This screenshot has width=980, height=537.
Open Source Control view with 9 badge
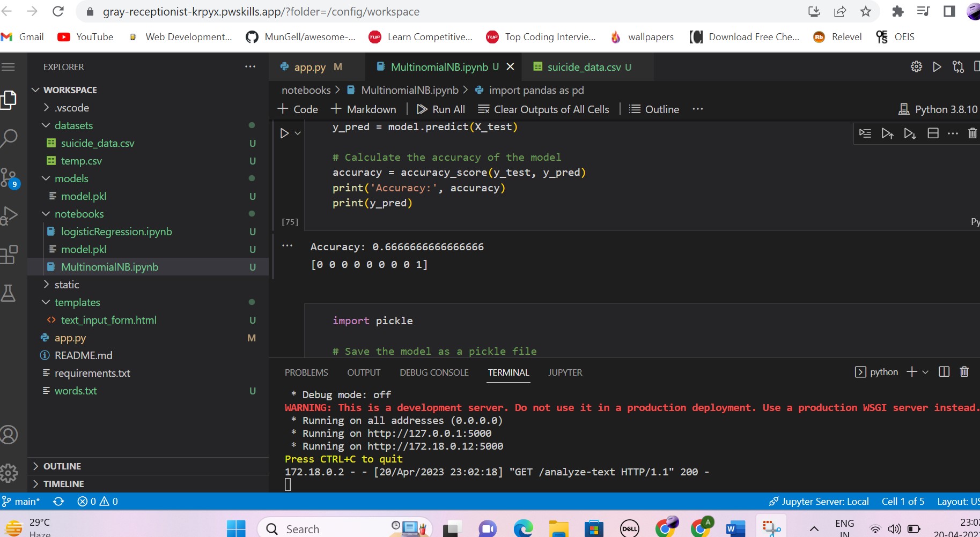click(x=9, y=177)
